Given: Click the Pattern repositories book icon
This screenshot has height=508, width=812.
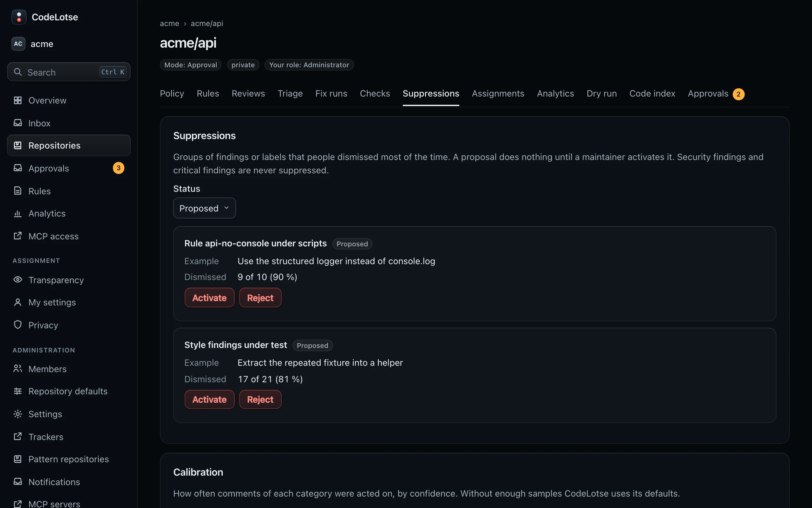Looking at the screenshot, I should point(18,459).
